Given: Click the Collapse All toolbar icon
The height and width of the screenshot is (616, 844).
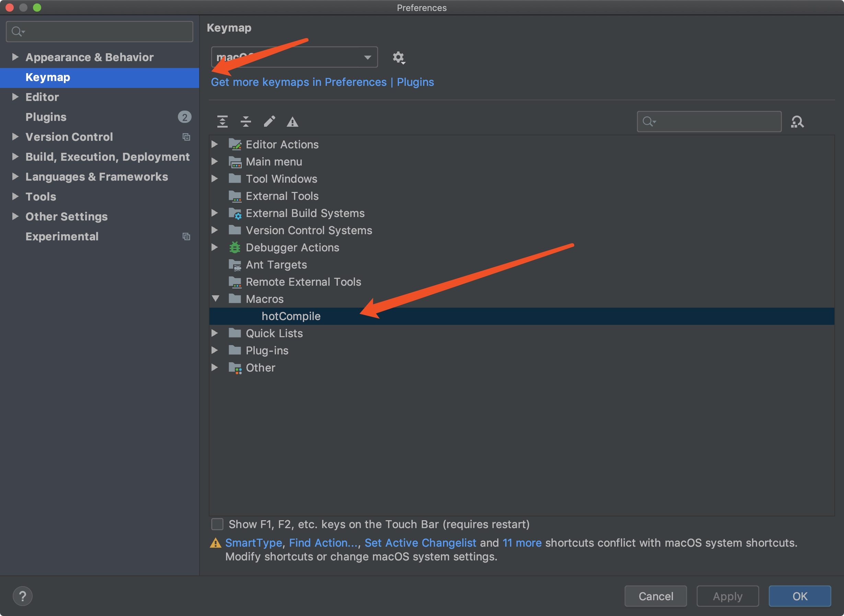Looking at the screenshot, I should coord(246,122).
